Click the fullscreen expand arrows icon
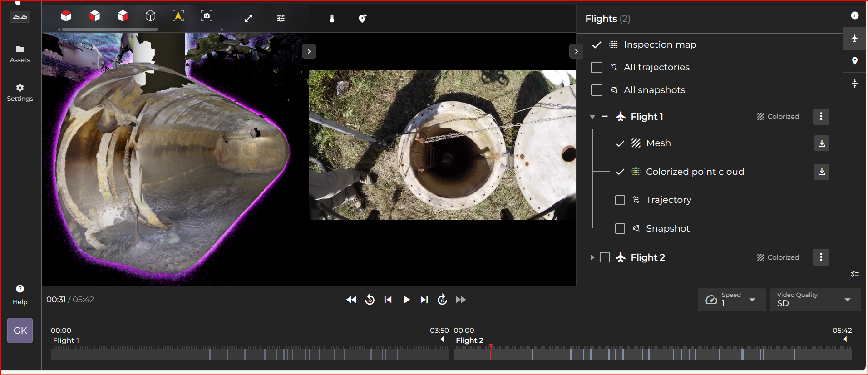Image resolution: width=868 pixels, height=375 pixels. pyautogui.click(x=248, y=19)
